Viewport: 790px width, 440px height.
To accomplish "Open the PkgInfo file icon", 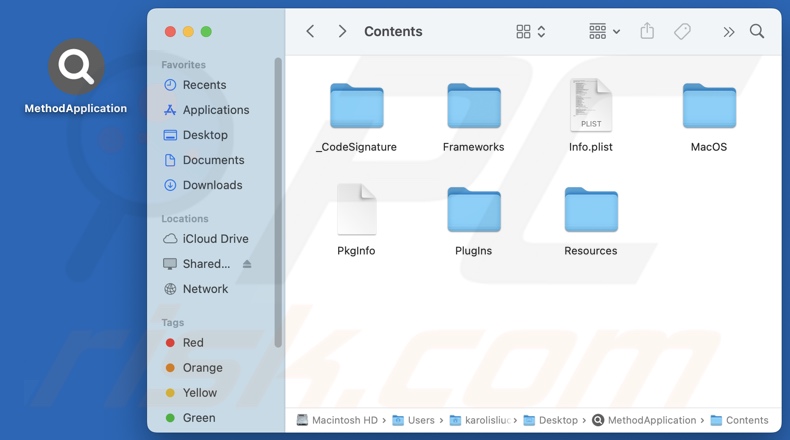I will pos(356,210).
